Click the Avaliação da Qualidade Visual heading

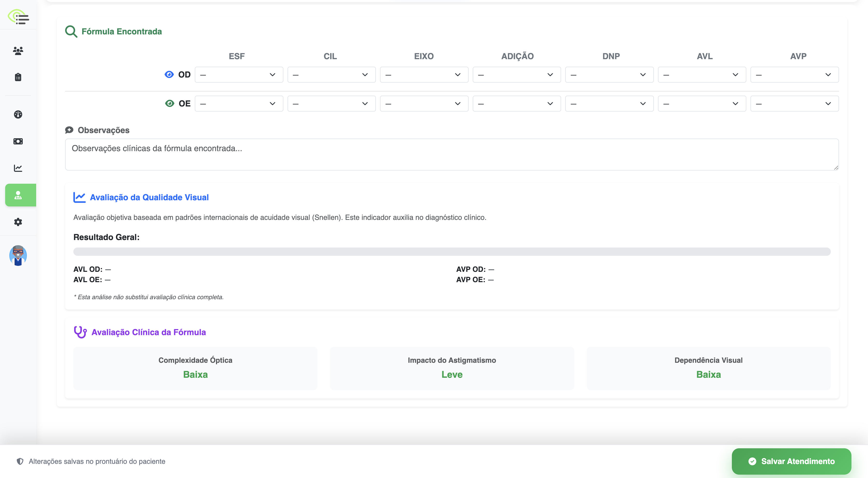click(x=149, y=197)
